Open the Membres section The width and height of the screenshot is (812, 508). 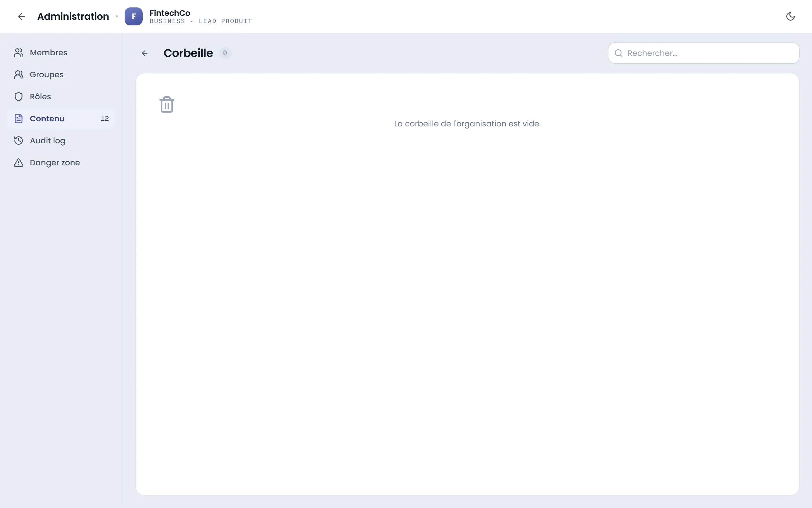point(61,52)
